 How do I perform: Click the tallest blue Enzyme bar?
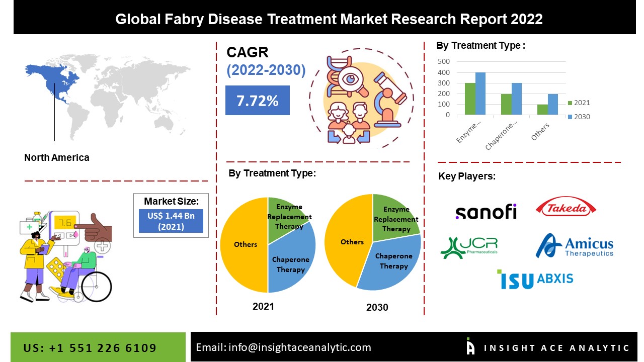tap(480, 94)
